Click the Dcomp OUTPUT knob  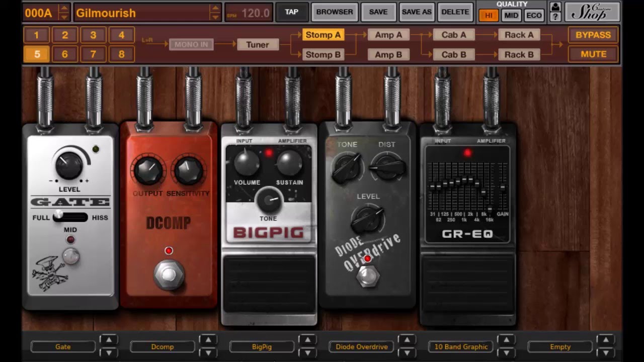point(148,170)
